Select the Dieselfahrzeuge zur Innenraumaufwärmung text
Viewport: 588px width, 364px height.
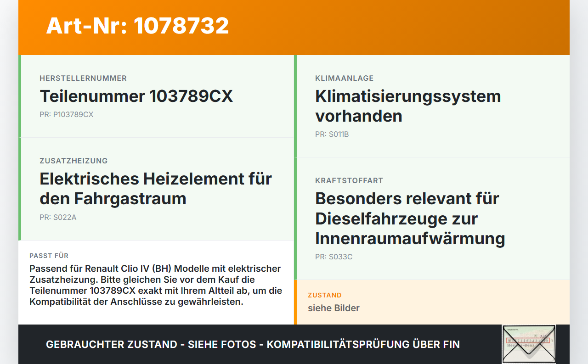tap(410, 218)
